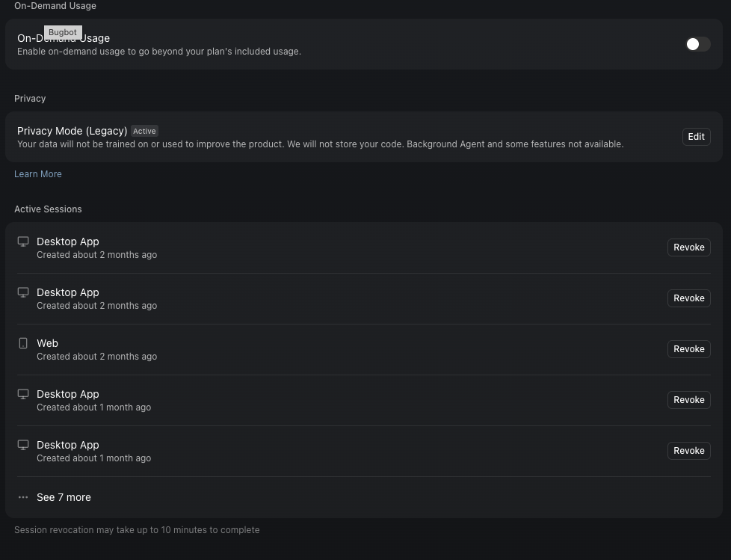
Task: Open the Learn More link
Action: (x=38, y=173)
